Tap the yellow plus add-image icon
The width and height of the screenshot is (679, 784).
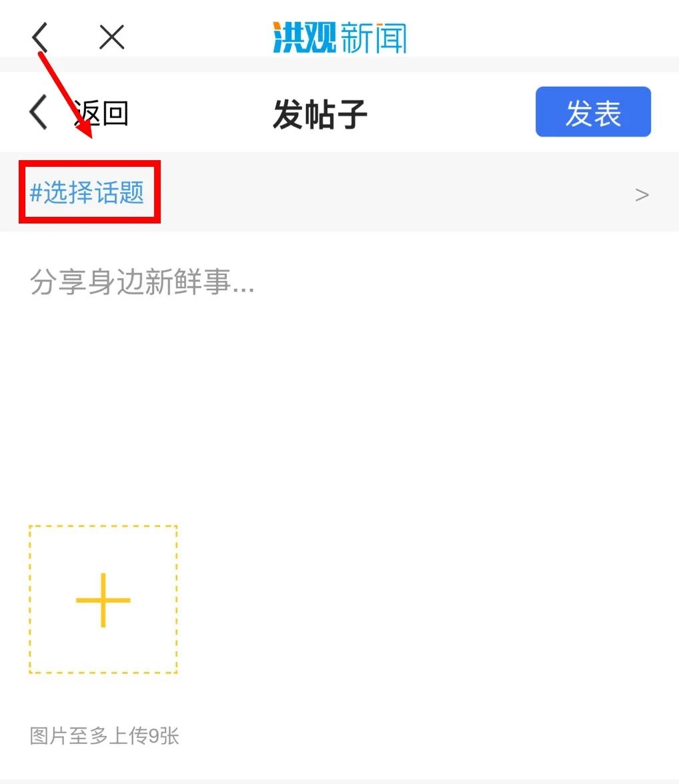click(x=103, y=600)
